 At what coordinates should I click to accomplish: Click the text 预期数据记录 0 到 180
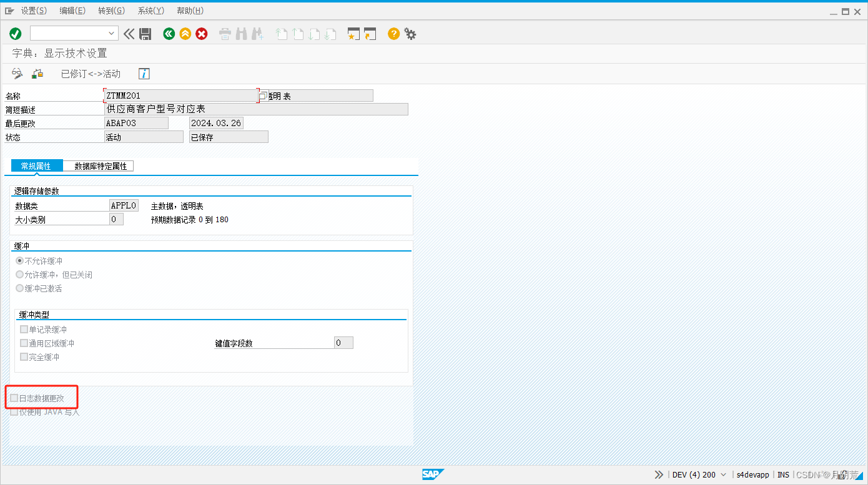190,220
